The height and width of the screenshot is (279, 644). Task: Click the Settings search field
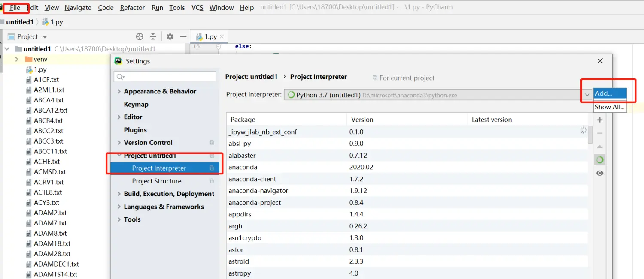click(x=165, y=77)
